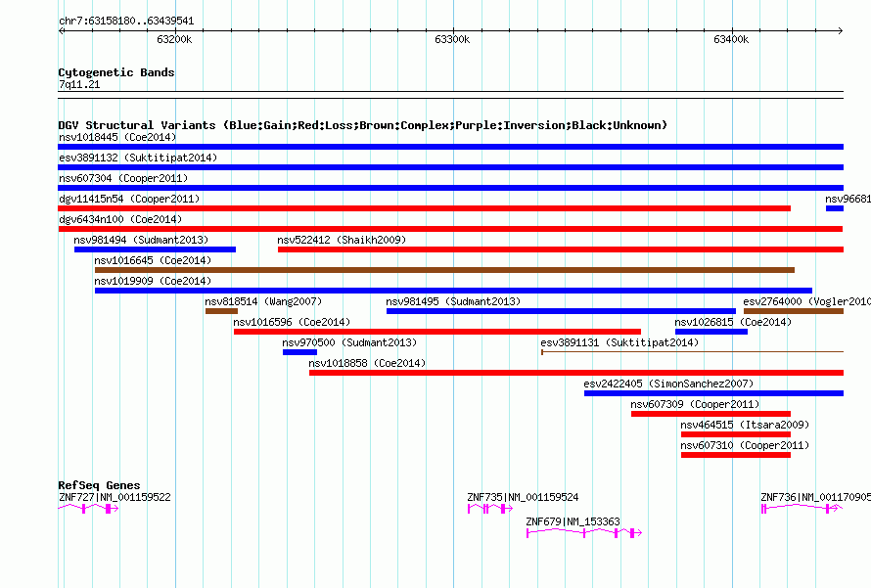Click the red bar under nsv607309
871x588 pixels.
point(711,414)
